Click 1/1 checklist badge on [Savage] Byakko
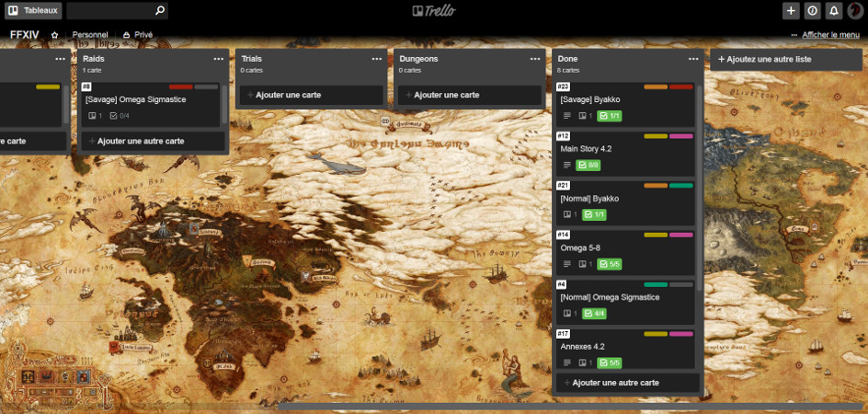The width and height of the screenshot is (868, 414). click(610, 116)
